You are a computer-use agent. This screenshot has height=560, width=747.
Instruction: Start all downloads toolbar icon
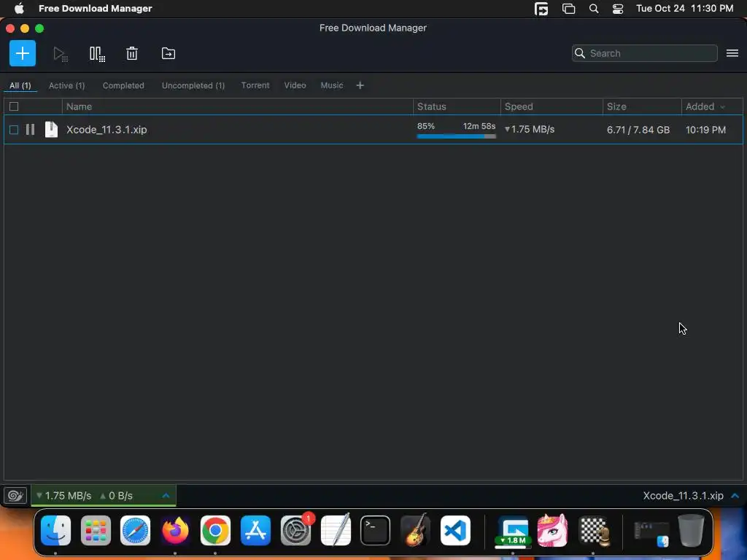(x=61, y=54)
